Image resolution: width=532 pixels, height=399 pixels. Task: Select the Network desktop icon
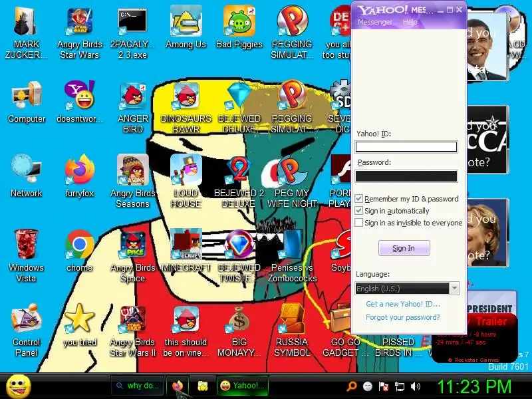(26, 176)
